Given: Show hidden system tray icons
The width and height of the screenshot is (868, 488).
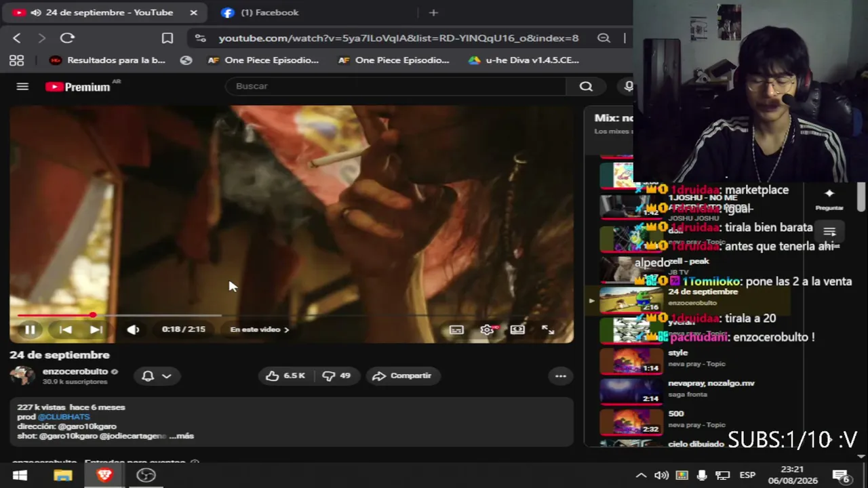Looking at the screenshot, I should pos(640,475).
